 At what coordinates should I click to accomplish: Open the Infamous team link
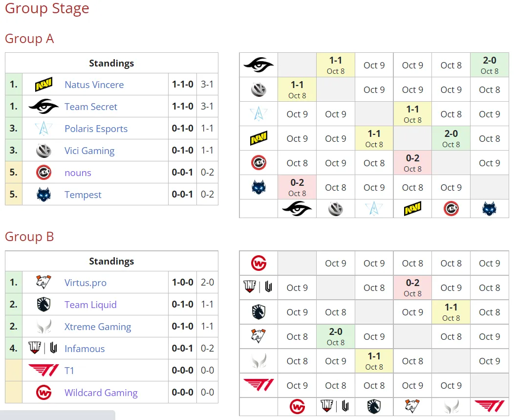pyautogui.click(x=85, y=349)
